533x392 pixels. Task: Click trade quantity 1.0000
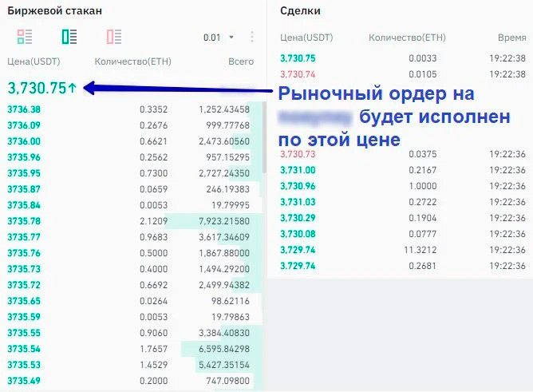(x=423, y=186)
